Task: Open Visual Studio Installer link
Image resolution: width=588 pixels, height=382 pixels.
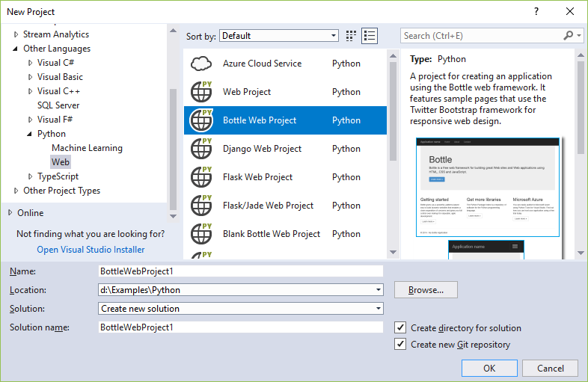Action: pos(91,250)
